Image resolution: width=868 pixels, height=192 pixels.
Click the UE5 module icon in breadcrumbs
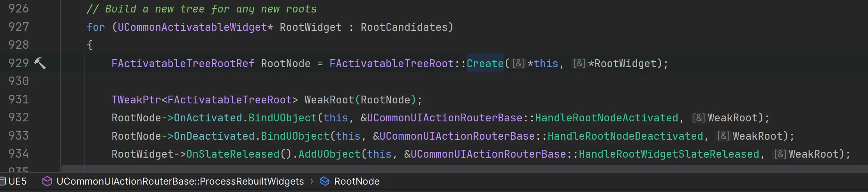tap(2, 181)
